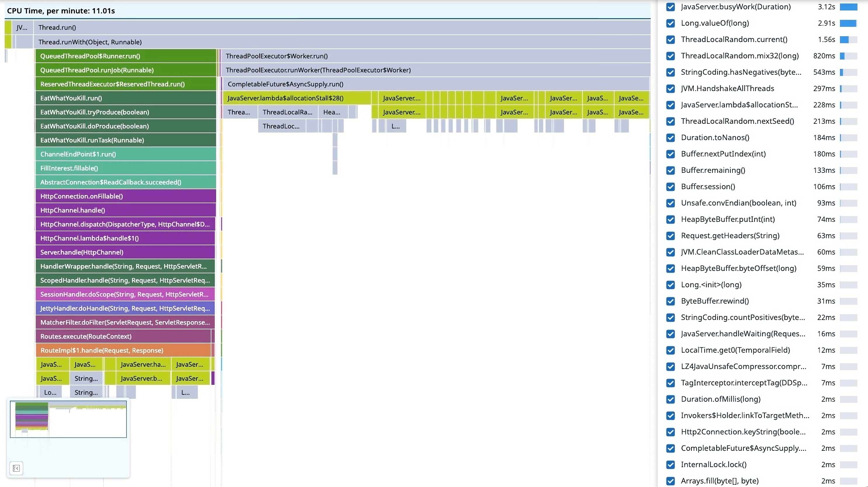Select ChannelEndPoint$1.run() frame
Screen dimensions: 868x487
pyautogui.click(x=125, y=154)
